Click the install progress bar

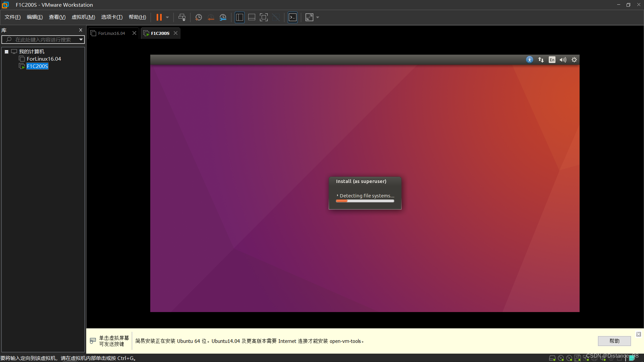[365, 201]
